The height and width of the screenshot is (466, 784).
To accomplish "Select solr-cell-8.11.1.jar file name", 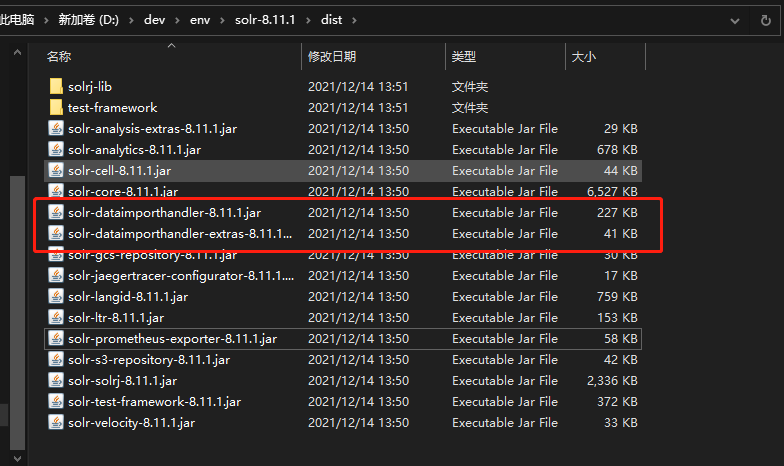I will pos(120,170).
